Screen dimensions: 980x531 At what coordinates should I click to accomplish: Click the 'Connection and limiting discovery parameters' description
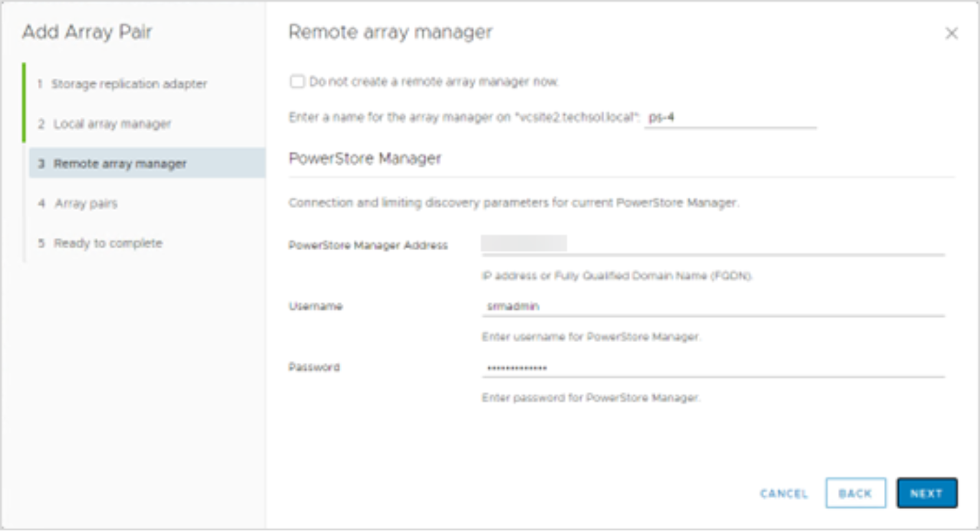[x=514, y=203]
